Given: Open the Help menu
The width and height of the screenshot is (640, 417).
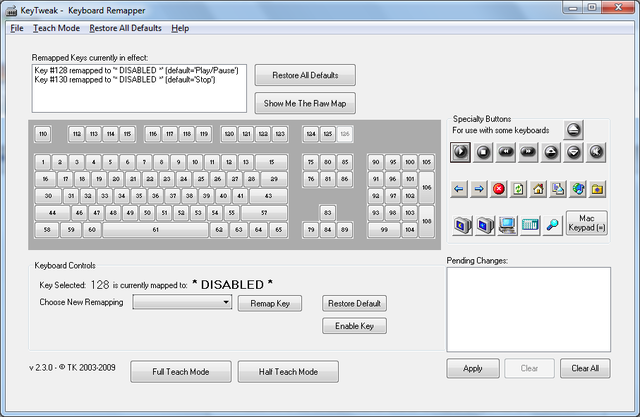Looking at the screenshot, I should tap(180, 28).
